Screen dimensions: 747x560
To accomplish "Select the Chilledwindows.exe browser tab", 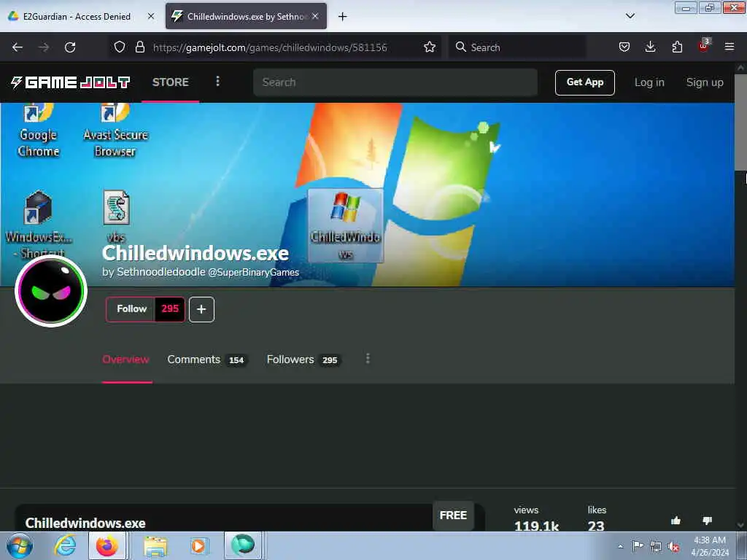I will click(246, 16).
